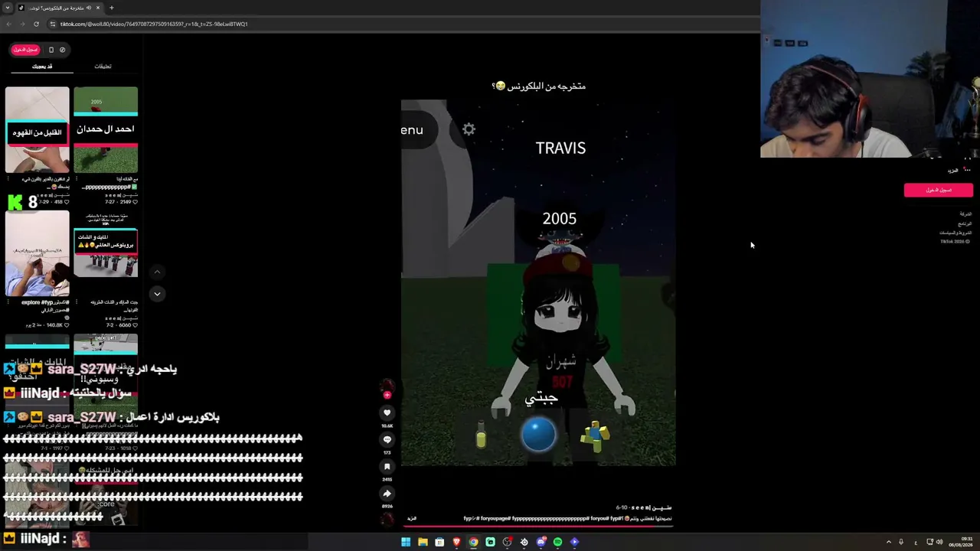The height and width of the screenshot is (551, 980).
Task: Open Spotify from the taskbar
Action: (557, 542)
